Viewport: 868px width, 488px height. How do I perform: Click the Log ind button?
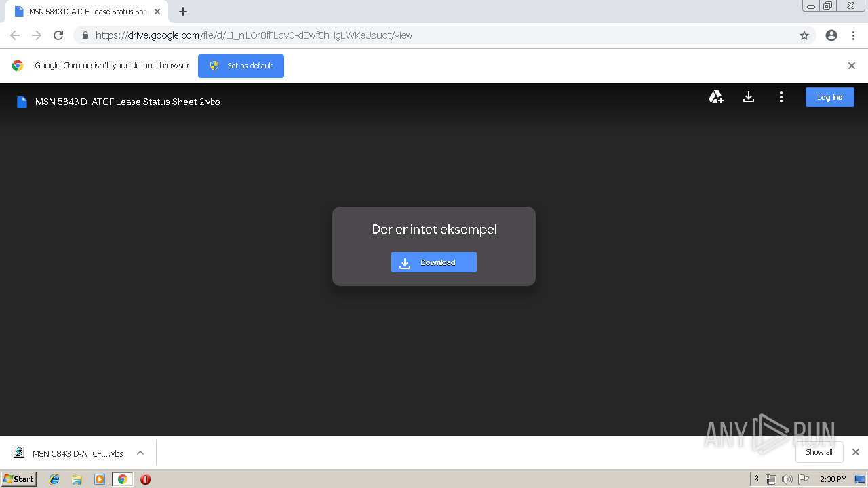coord(829,98)
